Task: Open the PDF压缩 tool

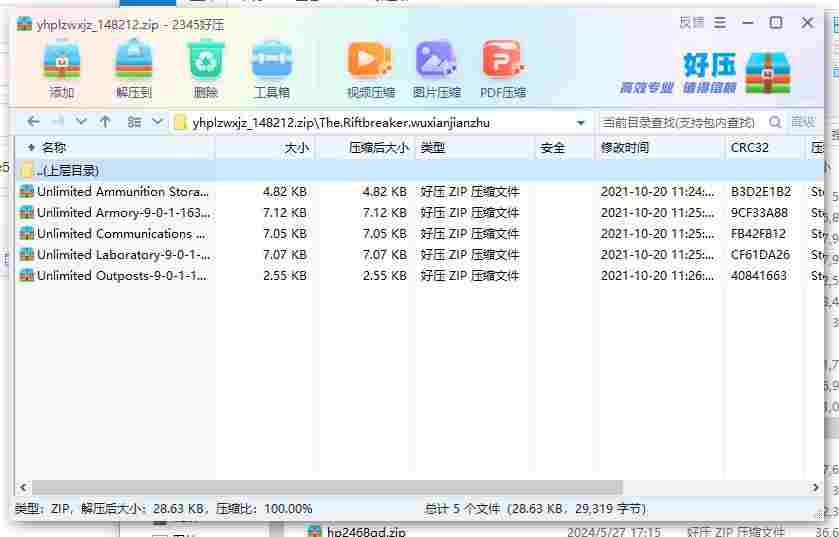Action: click(503, 69)
